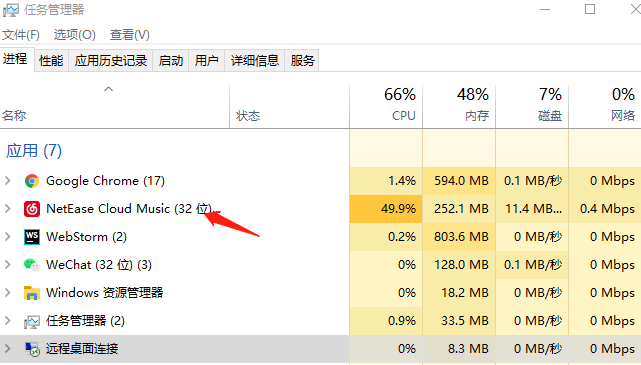The image size is (641, 365).
Task: Open the 文件(F) menu
Action: [x=21, y=35]
